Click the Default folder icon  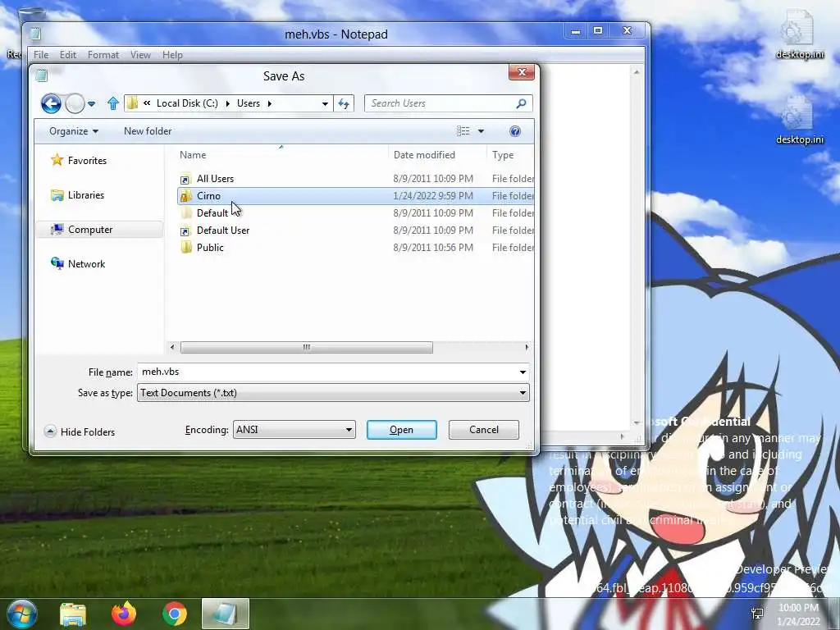click(x=186, y=213)
